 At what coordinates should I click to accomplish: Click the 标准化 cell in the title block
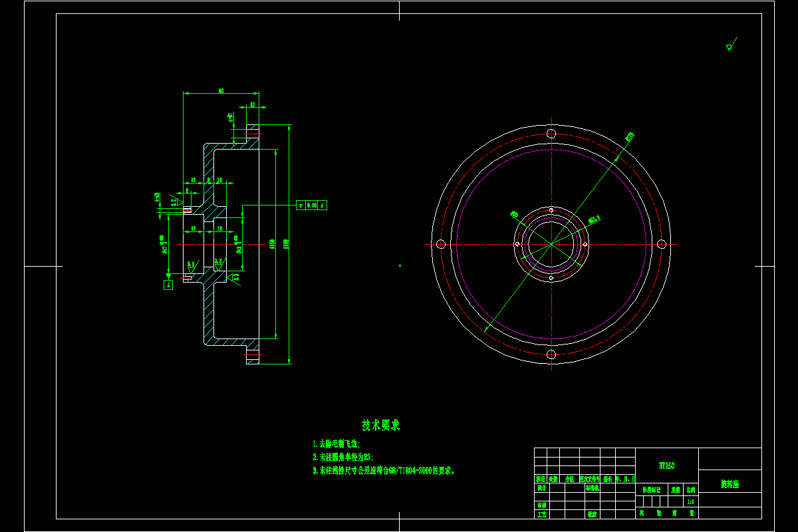(593, 487)
